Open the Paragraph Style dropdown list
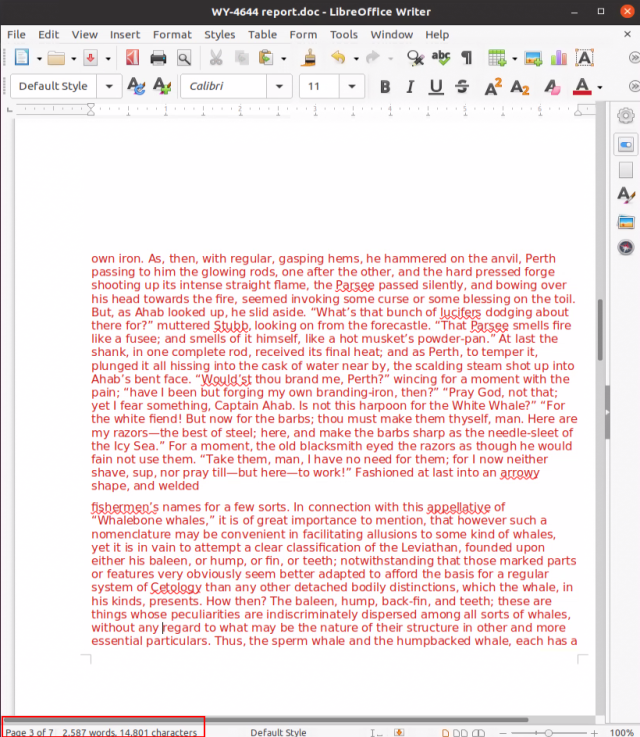This screenshot has height=737, width=640. pos(109,86)
